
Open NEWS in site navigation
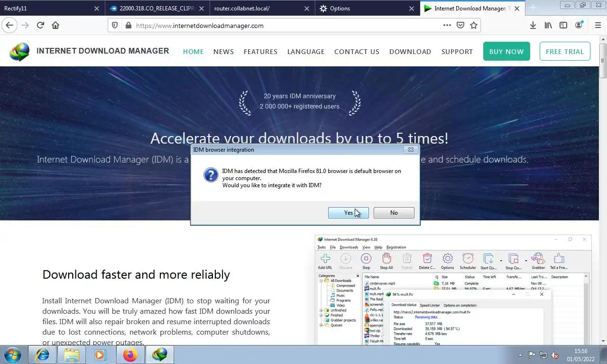tap(223, 52)
